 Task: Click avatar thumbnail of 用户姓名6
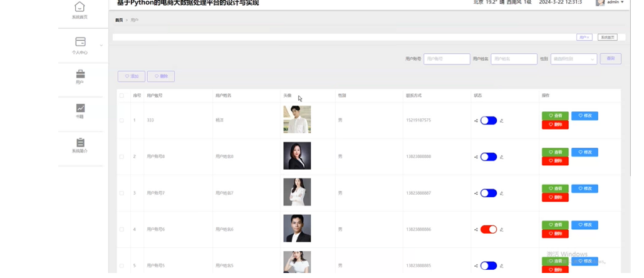pyautogui.click(x=297, y=229)
